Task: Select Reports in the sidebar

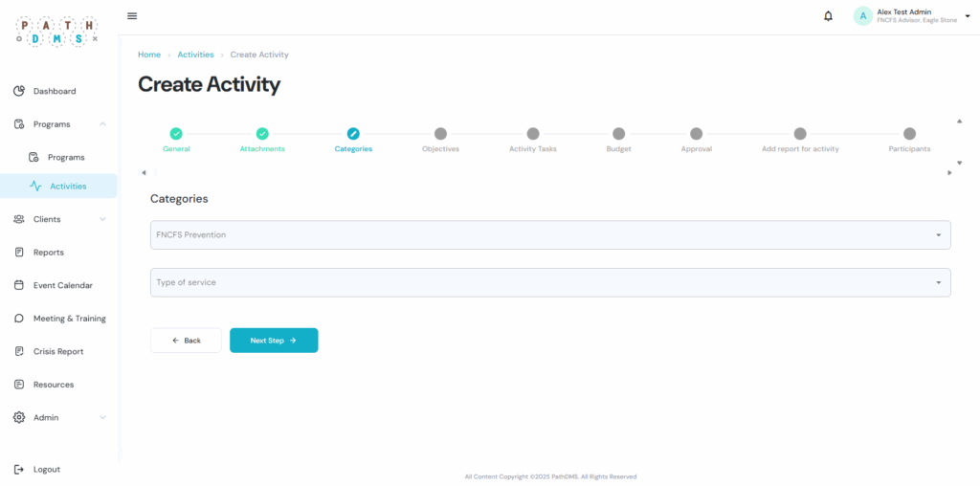Action: (x=48, y=253)
